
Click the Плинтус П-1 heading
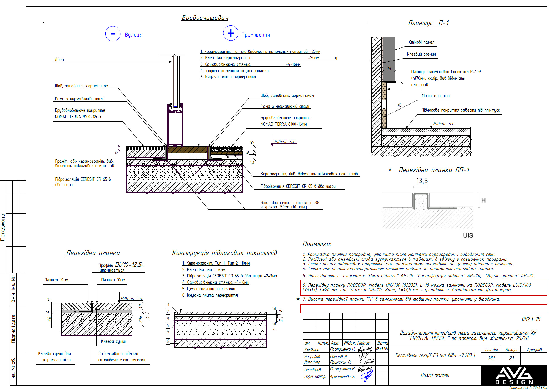pos(428,23)
